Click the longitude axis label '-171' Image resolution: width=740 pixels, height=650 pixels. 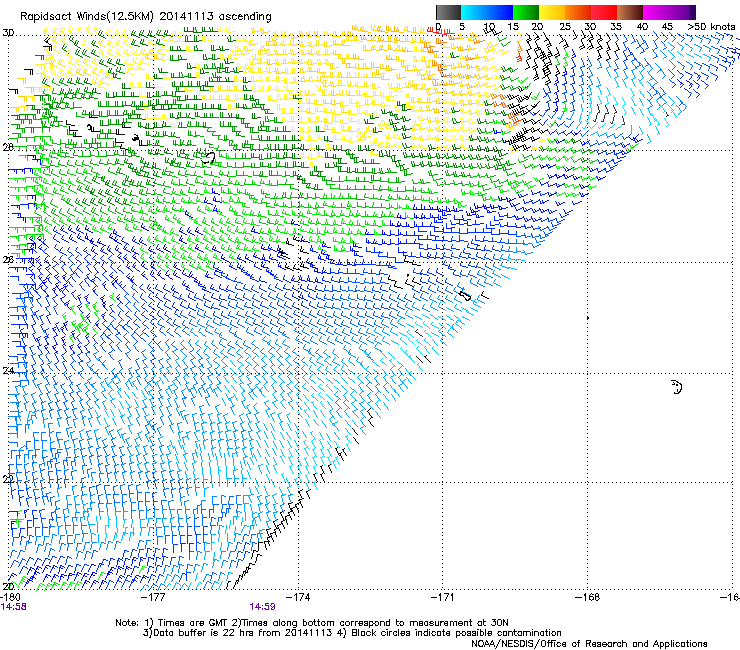[443, 597]
